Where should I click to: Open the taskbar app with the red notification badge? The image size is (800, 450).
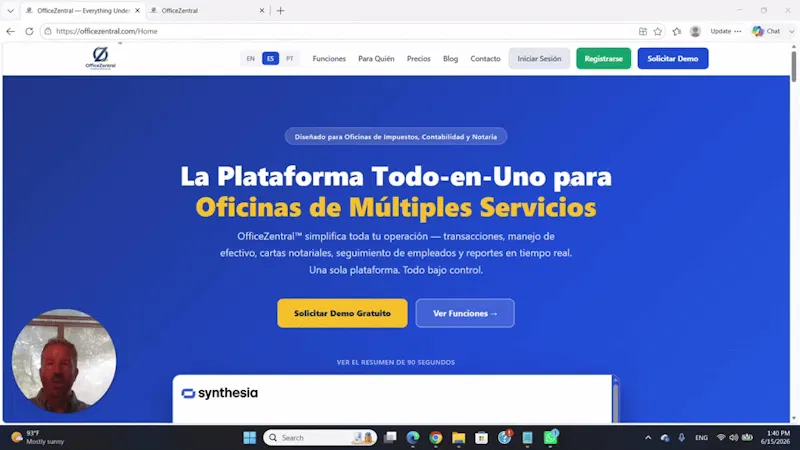pos(505,437)
